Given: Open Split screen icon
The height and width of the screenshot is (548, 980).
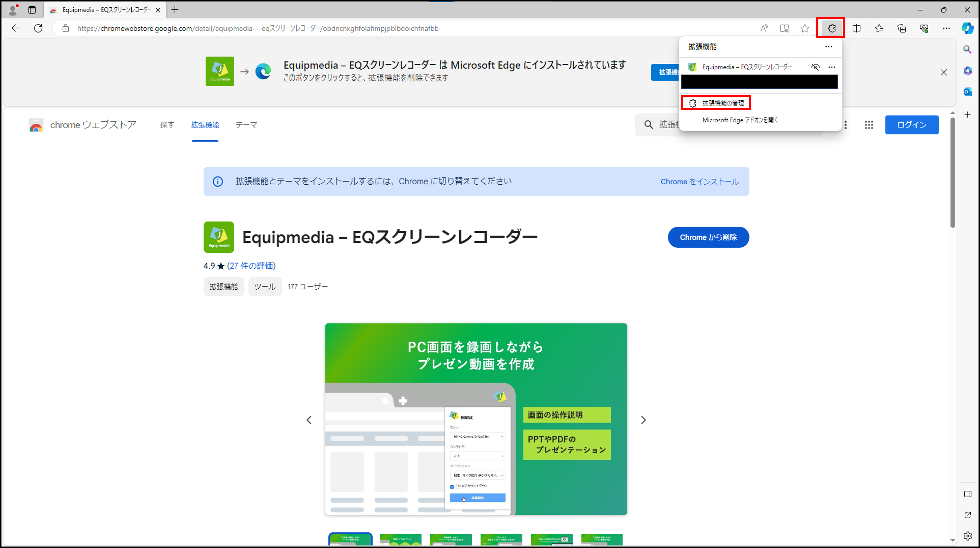Looking at the screenshot, I should click(x=856, y=28).
